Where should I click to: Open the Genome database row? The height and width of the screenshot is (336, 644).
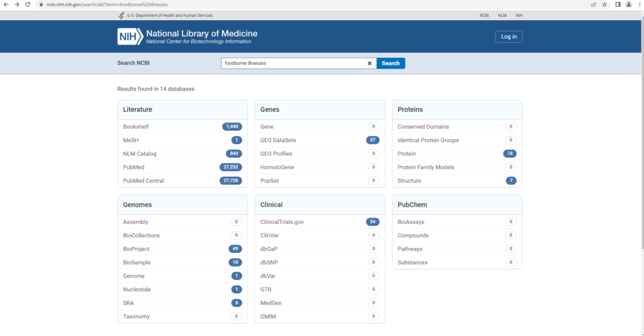click(183, 276)
